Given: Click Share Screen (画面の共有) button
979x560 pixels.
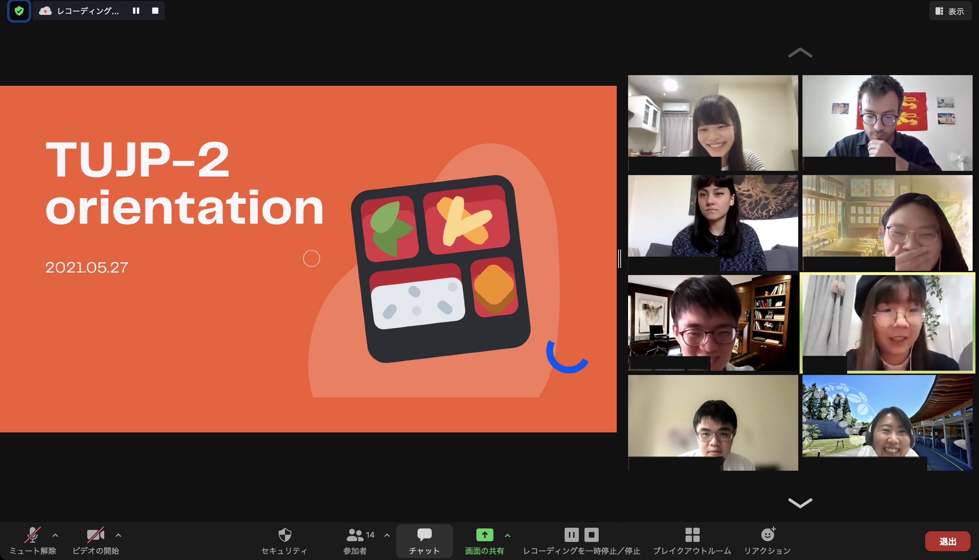Looking at the screenshot, I should click(x=485, y=541).
